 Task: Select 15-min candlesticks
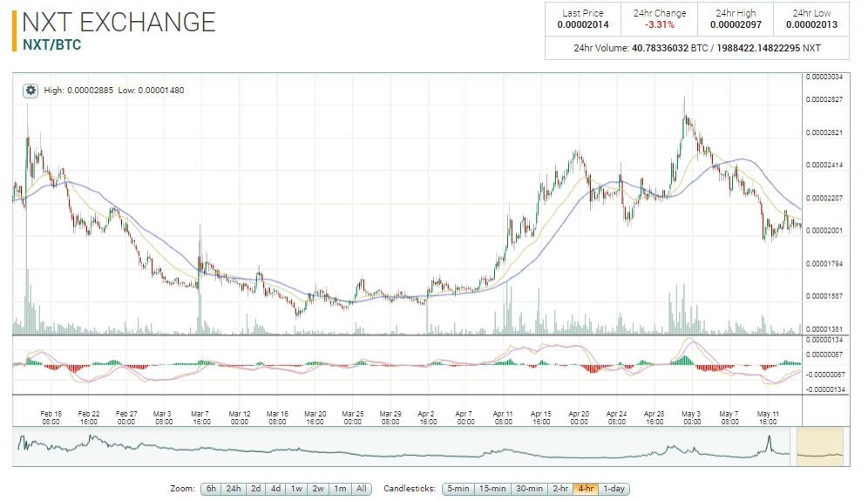492,489
